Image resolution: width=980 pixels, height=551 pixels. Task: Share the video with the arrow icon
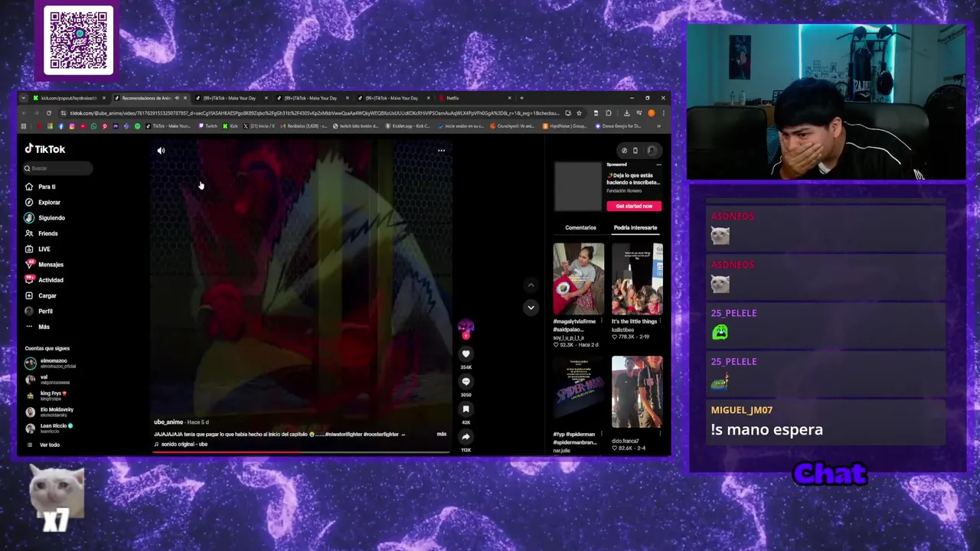(465, 436)
